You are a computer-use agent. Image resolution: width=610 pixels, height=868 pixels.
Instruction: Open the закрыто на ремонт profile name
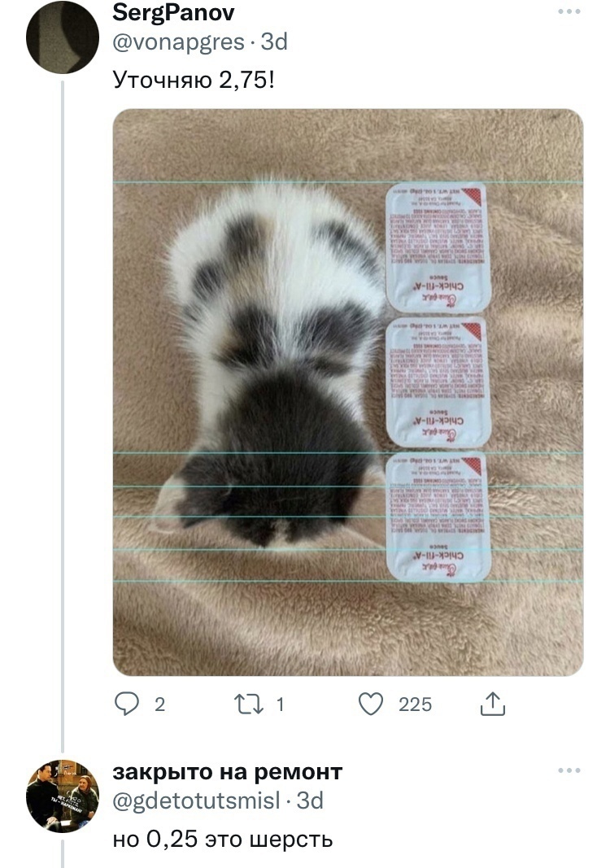coord(227,771)
